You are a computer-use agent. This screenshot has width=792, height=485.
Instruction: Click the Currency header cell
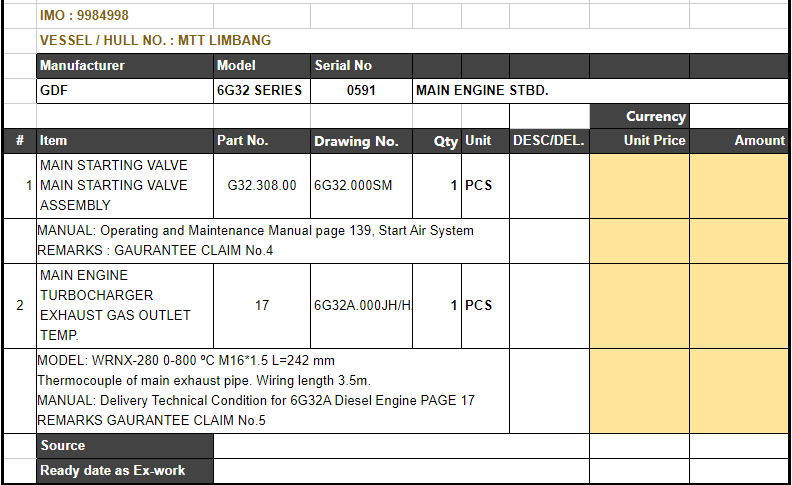pos(639,116)
